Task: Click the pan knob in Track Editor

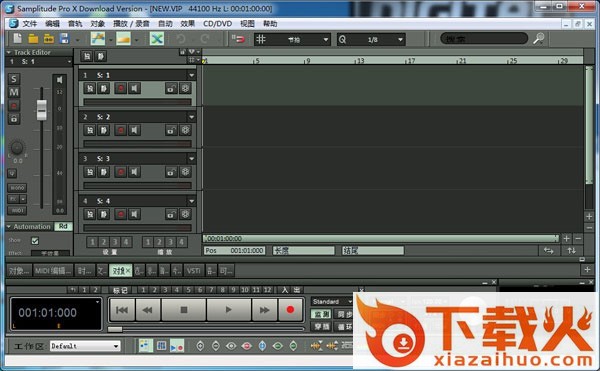Action: (17, 147)
